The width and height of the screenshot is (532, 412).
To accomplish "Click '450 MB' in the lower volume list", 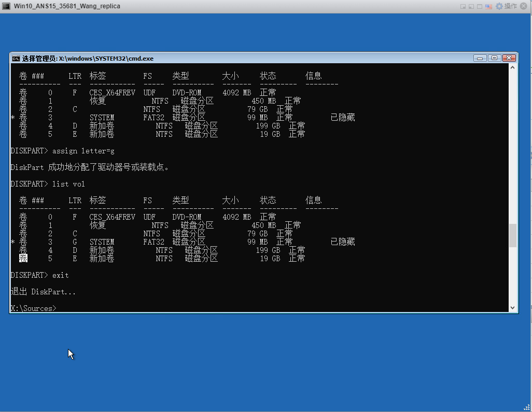I will [264, 225].
